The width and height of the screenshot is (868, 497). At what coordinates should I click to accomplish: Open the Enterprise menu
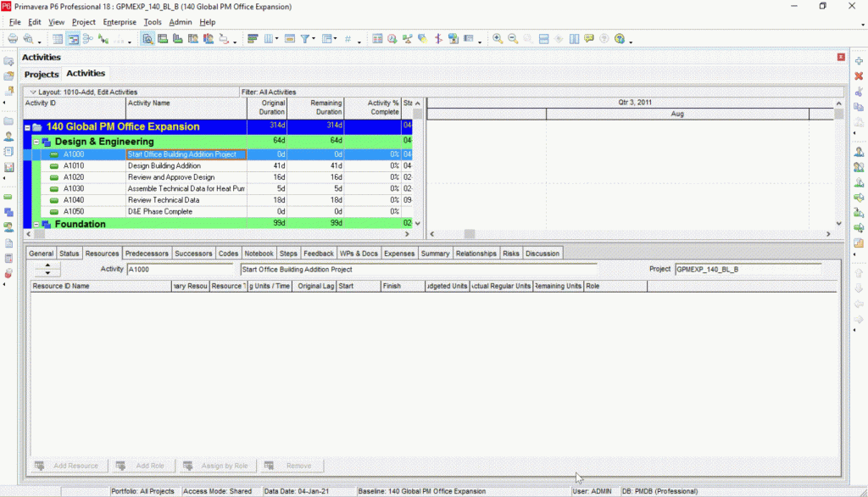[x=120, y=22]
